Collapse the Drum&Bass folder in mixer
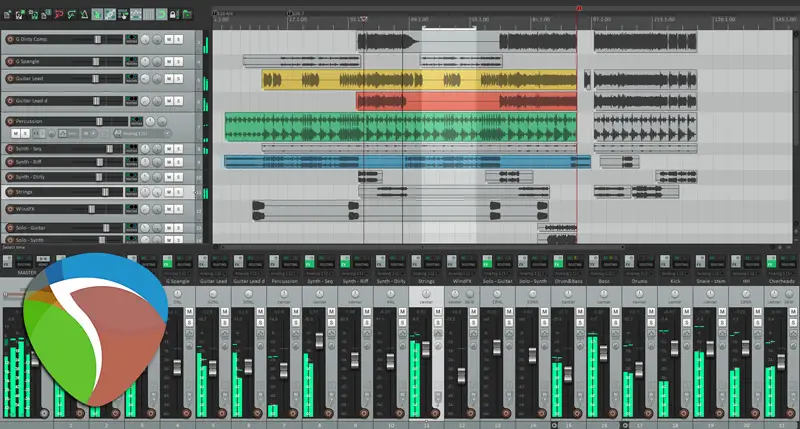Image resolution: width=800 pixels, height=429 pixels. 555,424
